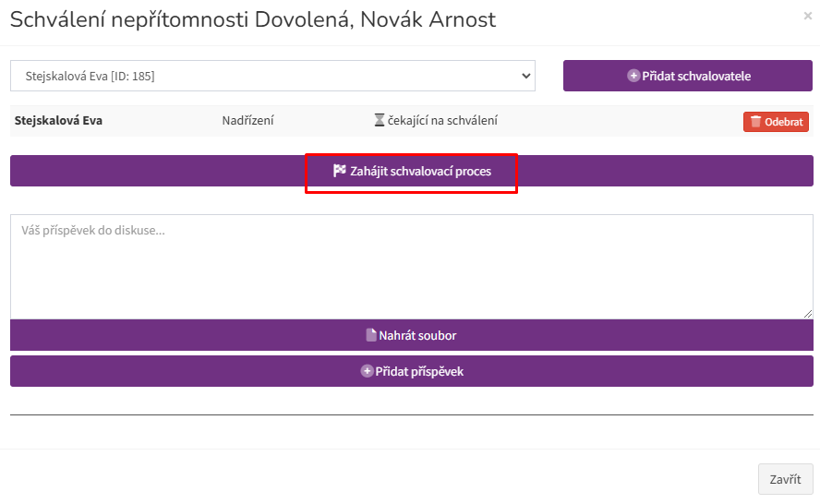The height and width of the screenshot is (504, 820).
Task: Click the file icon beside Nahrát soubor
Action: 371,335
